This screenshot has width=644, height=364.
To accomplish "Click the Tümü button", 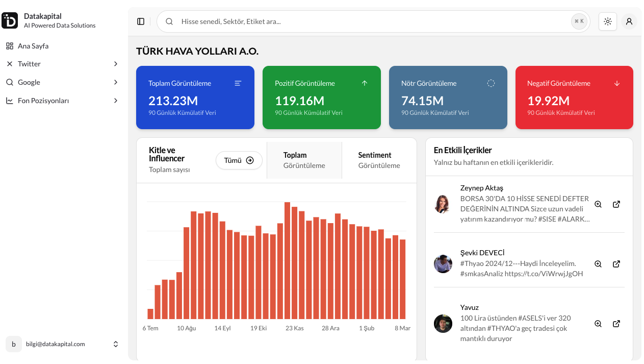I will pos(239,160).
